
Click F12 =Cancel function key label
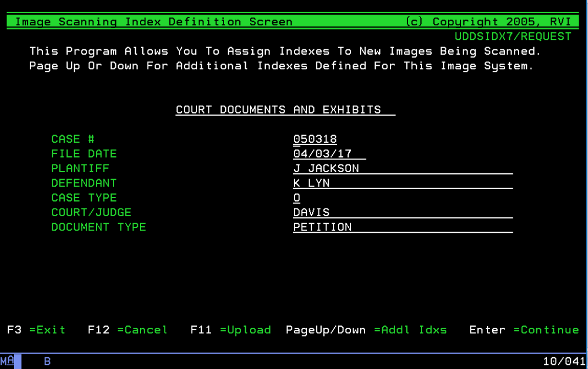point(128,330)
